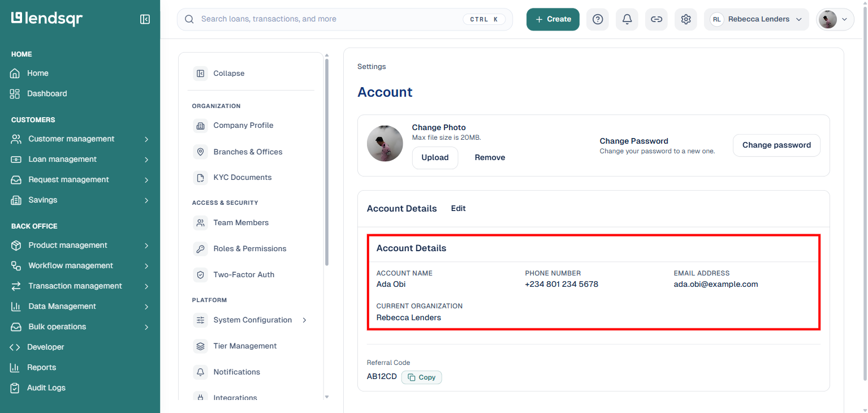Click the Roles & Permissions key icon
868x413 pixels.
[201, 249]
